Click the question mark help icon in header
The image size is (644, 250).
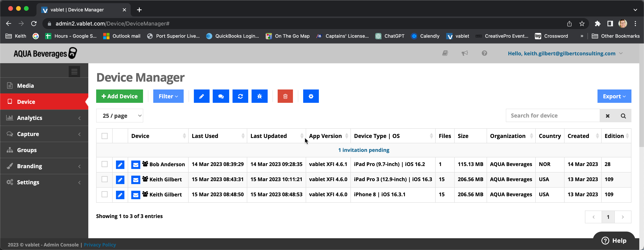tap(484, 53)
